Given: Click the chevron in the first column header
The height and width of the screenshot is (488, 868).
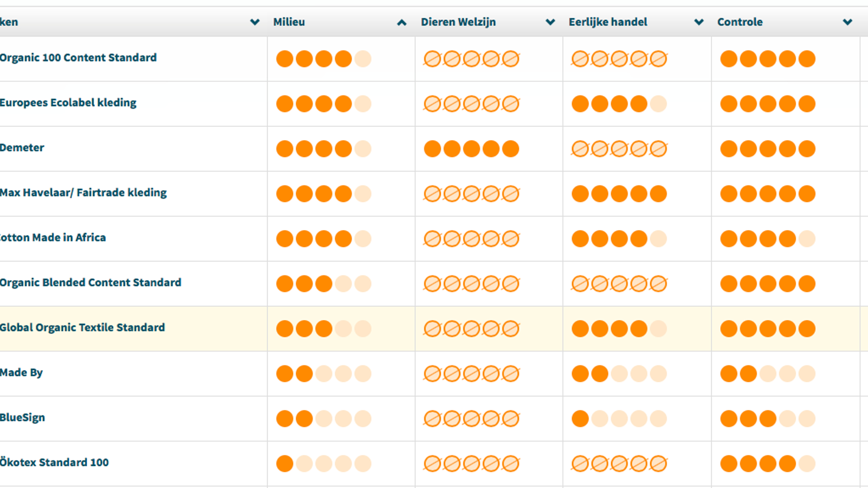Looking at the screenshot, I should [x=255, y=22].
